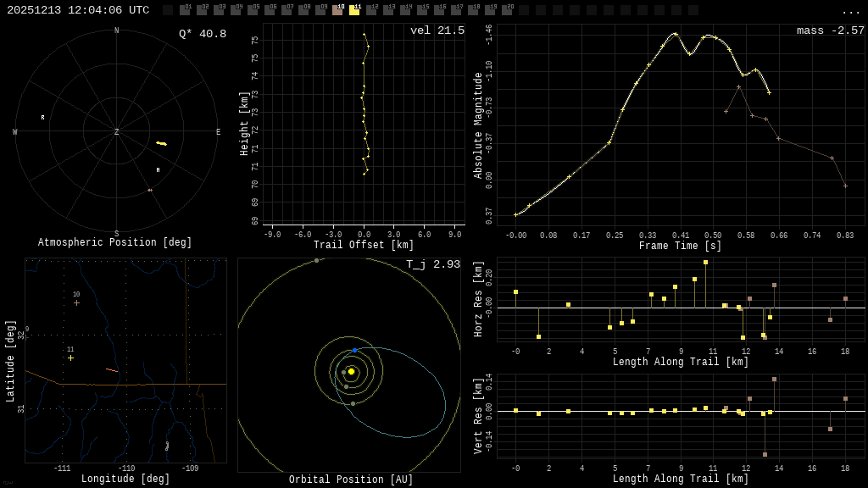Select station square 08 in top bar
868x488 pixels.
[303, 10]
